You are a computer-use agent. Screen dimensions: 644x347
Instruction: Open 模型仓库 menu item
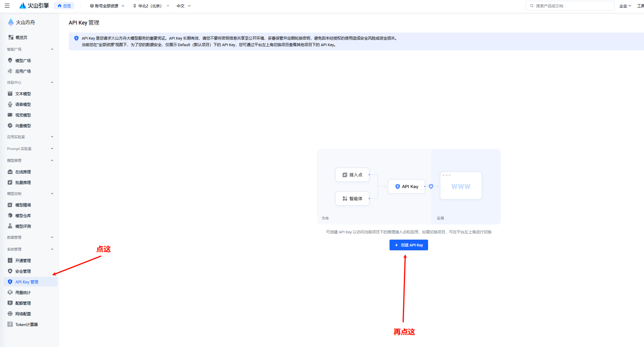coord(31,215)
